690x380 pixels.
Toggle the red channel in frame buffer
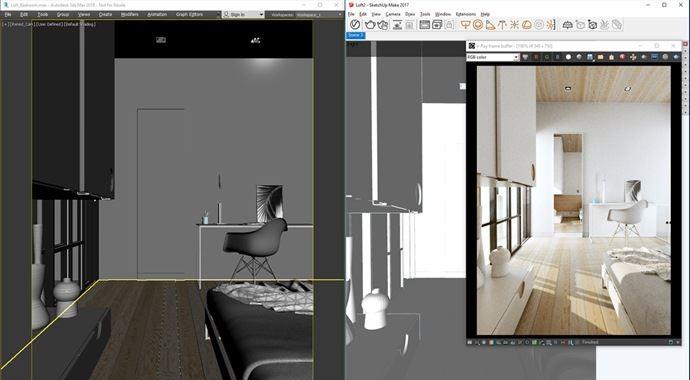click(x=536, y=57)
